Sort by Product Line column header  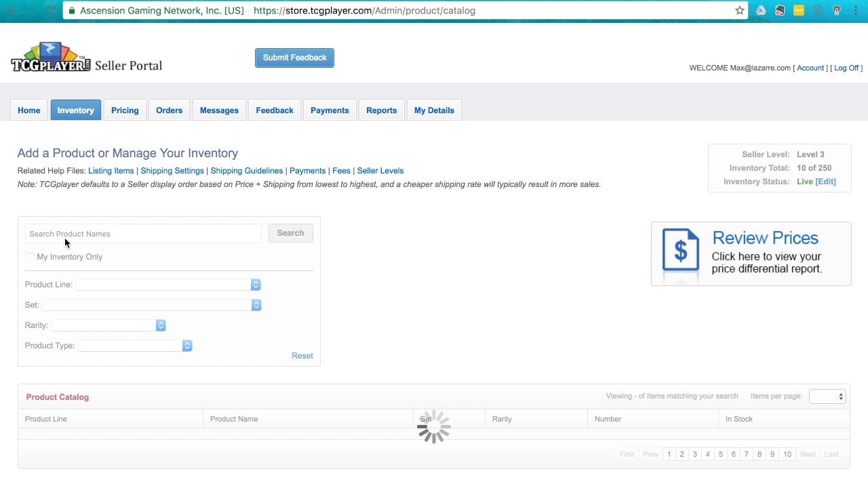[x=46, y=419]
